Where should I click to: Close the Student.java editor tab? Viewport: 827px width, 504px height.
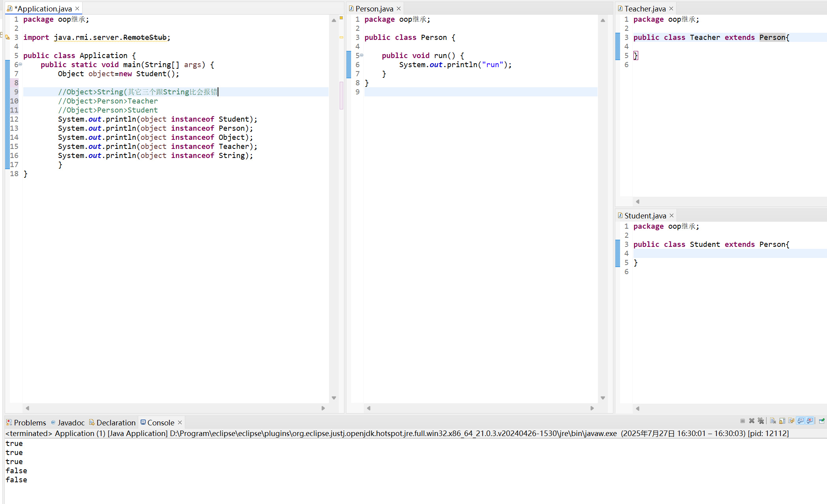(671, 216)
